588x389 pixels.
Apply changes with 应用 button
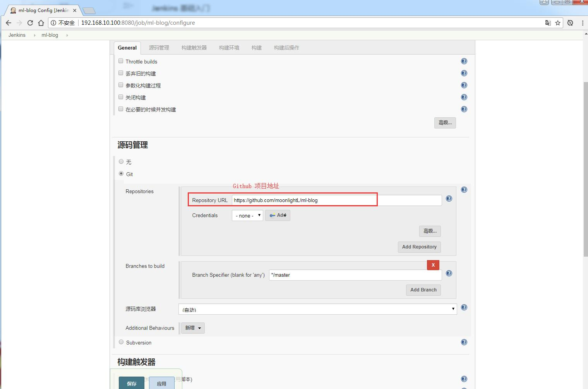(x=161, y=383)
